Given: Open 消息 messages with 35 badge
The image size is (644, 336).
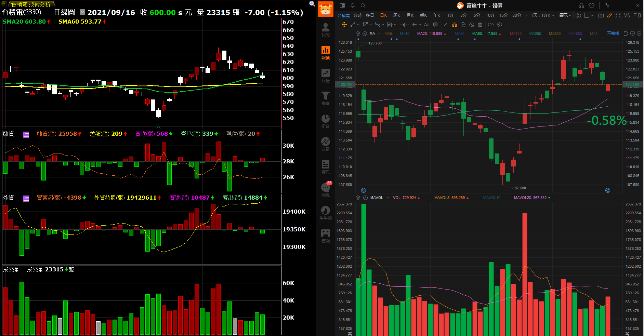Looking at the screenshot, I should coord(325,190).
